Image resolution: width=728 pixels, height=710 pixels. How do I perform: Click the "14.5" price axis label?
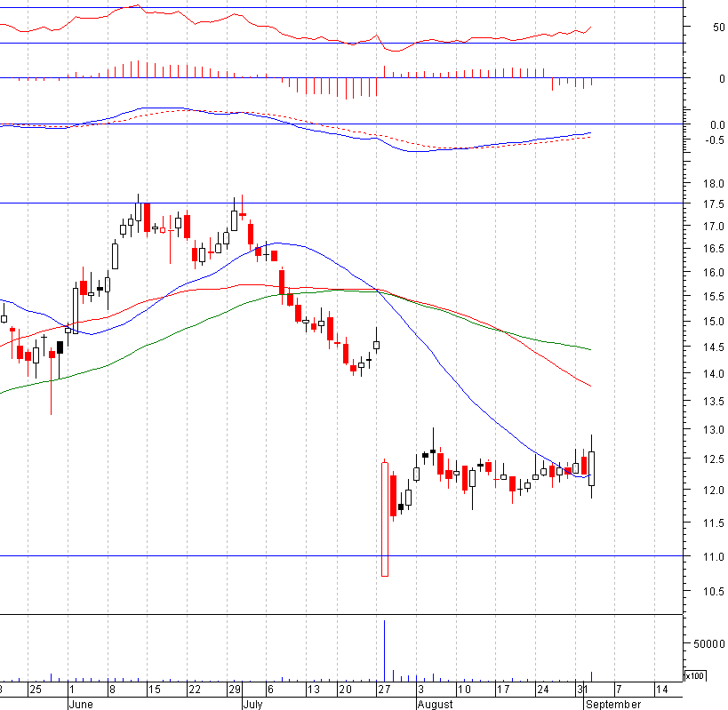click(x=714, y=347)
